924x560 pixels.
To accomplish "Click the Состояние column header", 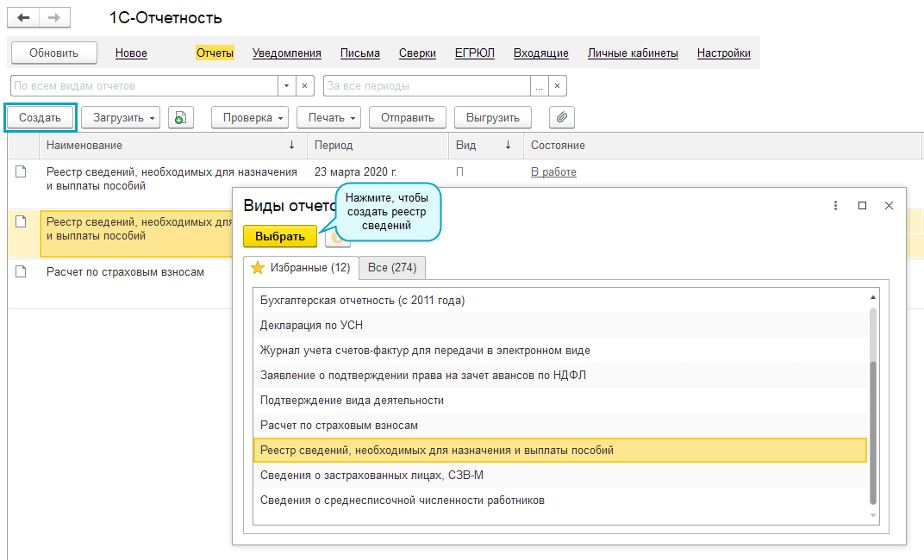I will pyautogui.click(x=722, y=146).
